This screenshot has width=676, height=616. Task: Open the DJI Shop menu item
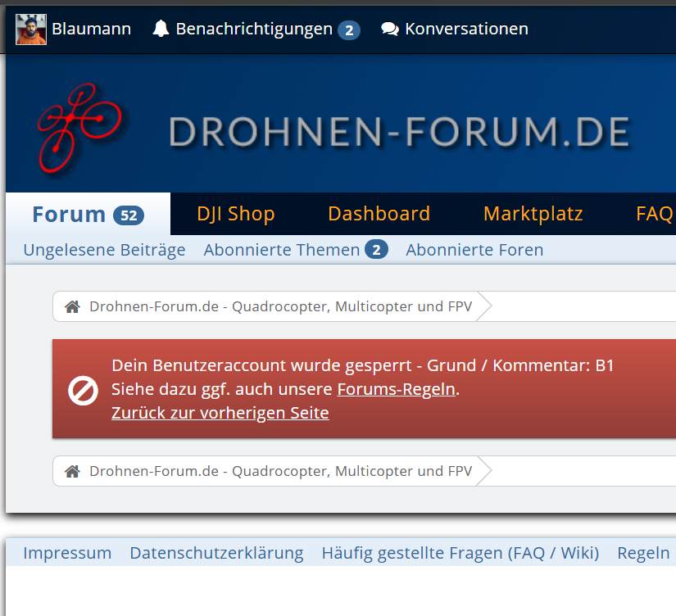[236, 214]
